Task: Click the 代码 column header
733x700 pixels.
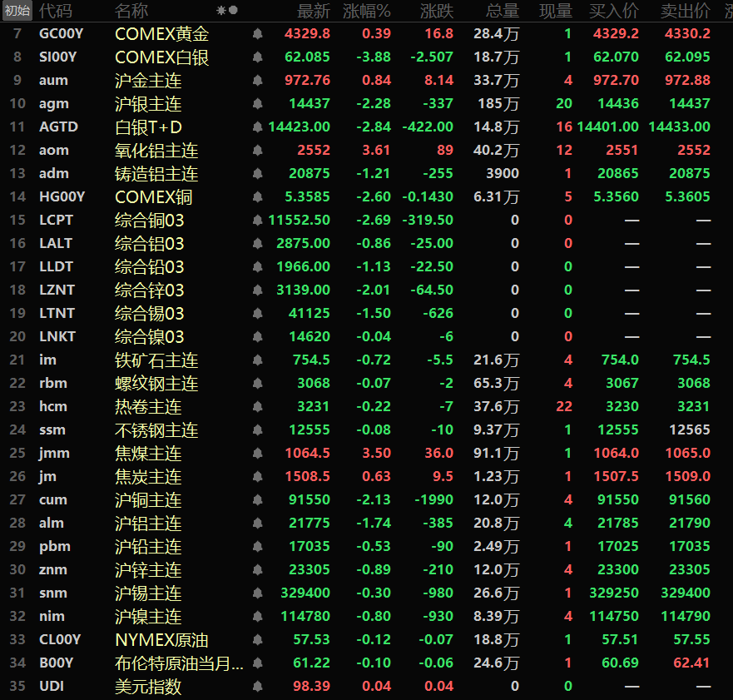Action: pyautogui.click(x=56, y=11)
